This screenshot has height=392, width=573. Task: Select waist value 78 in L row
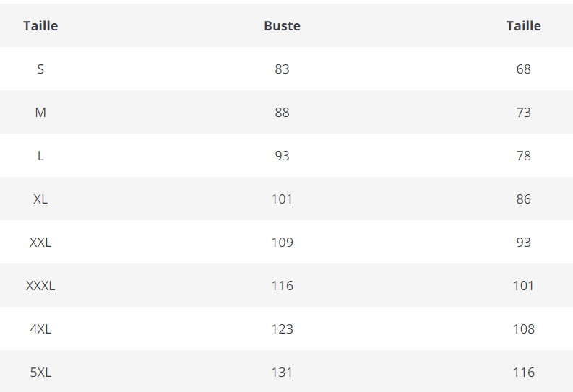coord(523,156)
